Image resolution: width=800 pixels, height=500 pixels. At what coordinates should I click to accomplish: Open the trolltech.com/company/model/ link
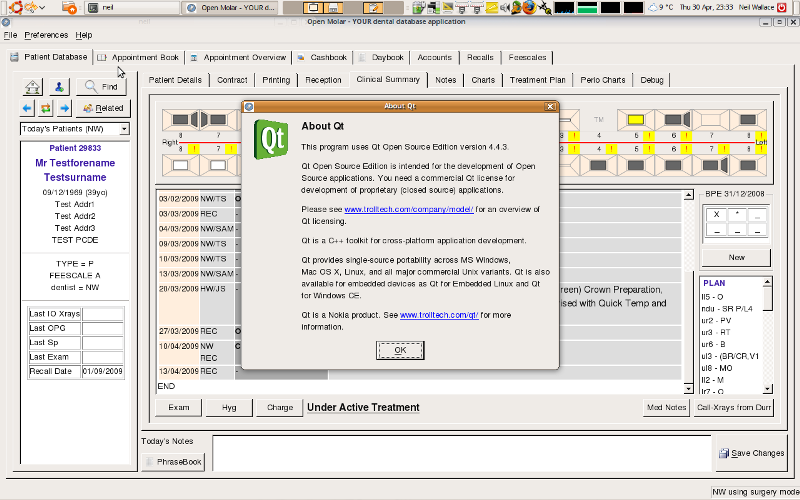pos(406,209)
